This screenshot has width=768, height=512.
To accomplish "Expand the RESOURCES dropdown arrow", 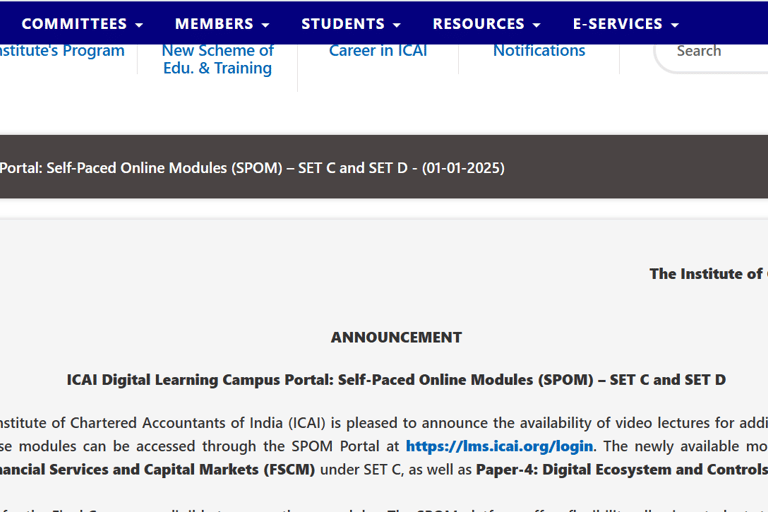I will [537, 25].
